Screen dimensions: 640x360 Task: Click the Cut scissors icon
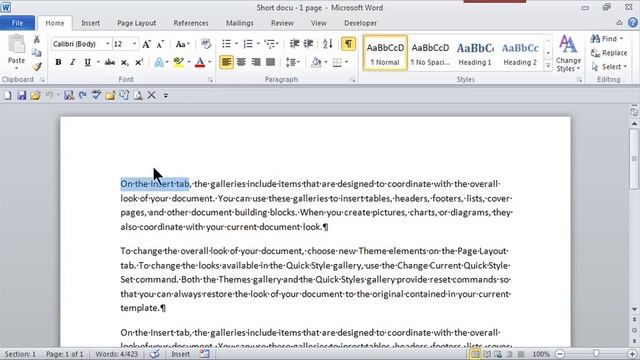(36, 39)
